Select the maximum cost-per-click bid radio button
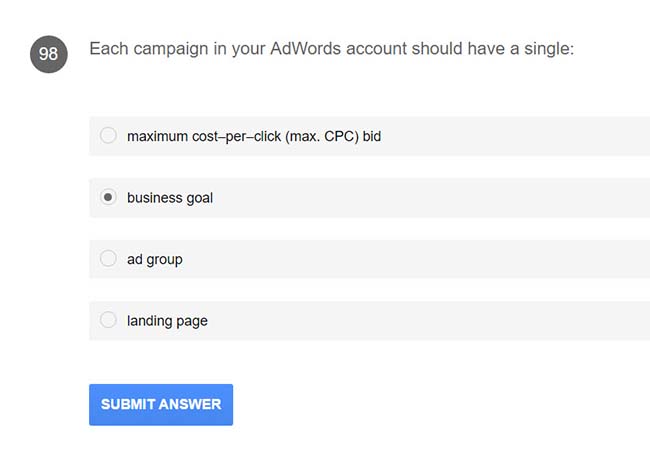The width and height of the screenshot is (650, 462). (x=108, y=136)
